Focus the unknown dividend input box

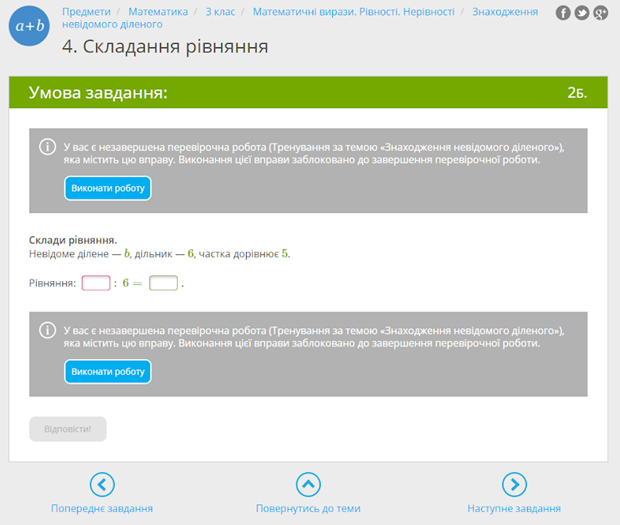(x=96, y=283)
